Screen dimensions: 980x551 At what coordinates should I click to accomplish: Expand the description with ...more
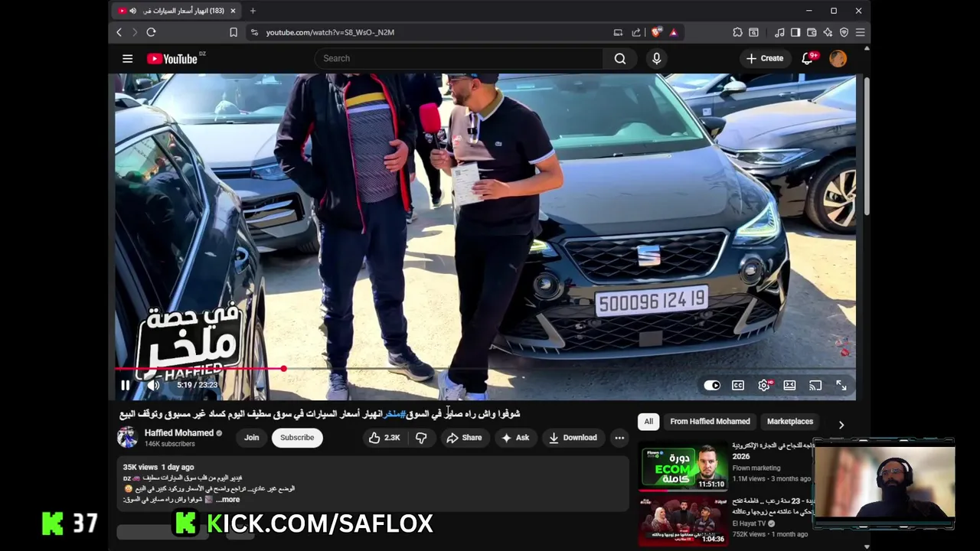pos(227,500)
